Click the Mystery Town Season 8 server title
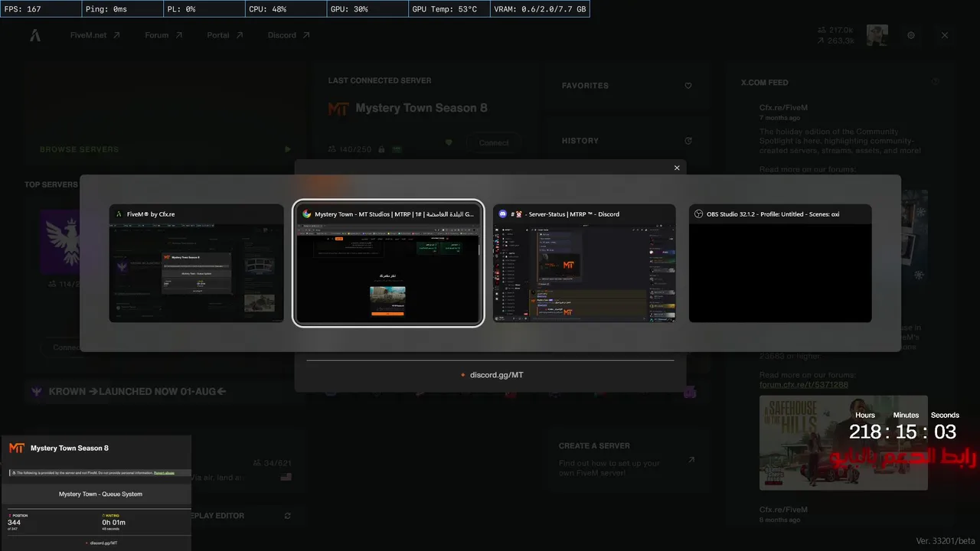The width and height of the screenshot is (980, 551). 421,108
